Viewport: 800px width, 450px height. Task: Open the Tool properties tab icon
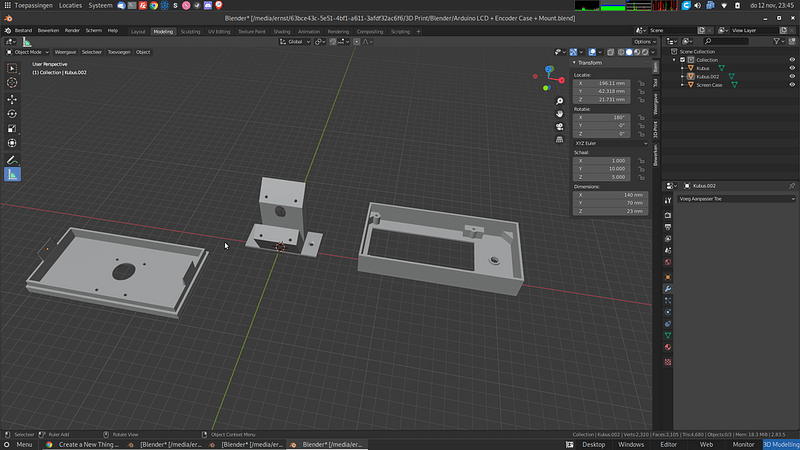(668, 201)
